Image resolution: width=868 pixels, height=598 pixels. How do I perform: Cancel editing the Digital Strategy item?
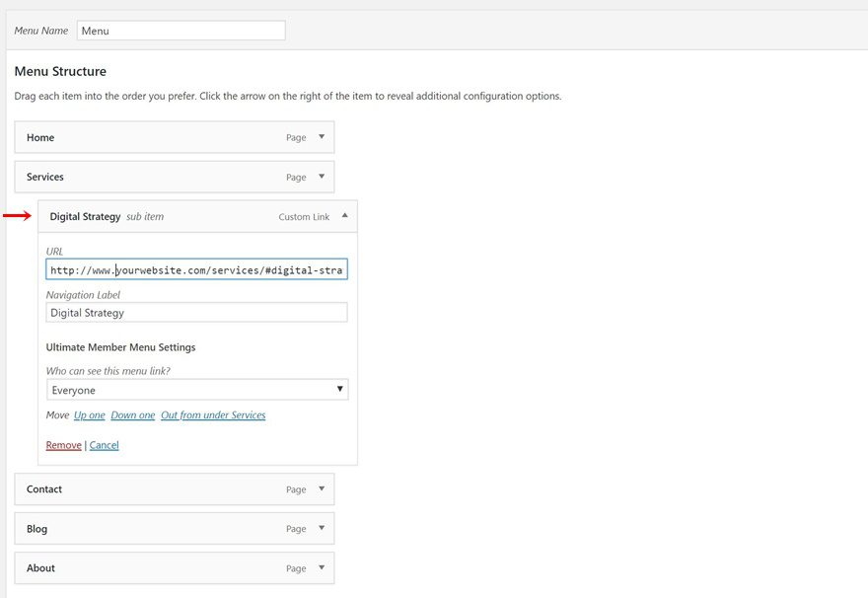104,445
